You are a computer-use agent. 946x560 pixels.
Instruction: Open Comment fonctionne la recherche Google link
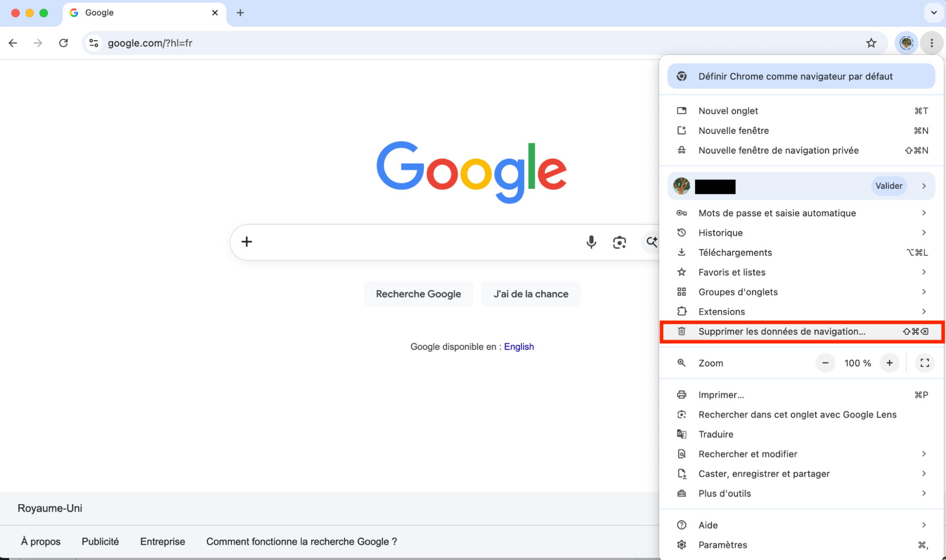click(x=301, y=542)
